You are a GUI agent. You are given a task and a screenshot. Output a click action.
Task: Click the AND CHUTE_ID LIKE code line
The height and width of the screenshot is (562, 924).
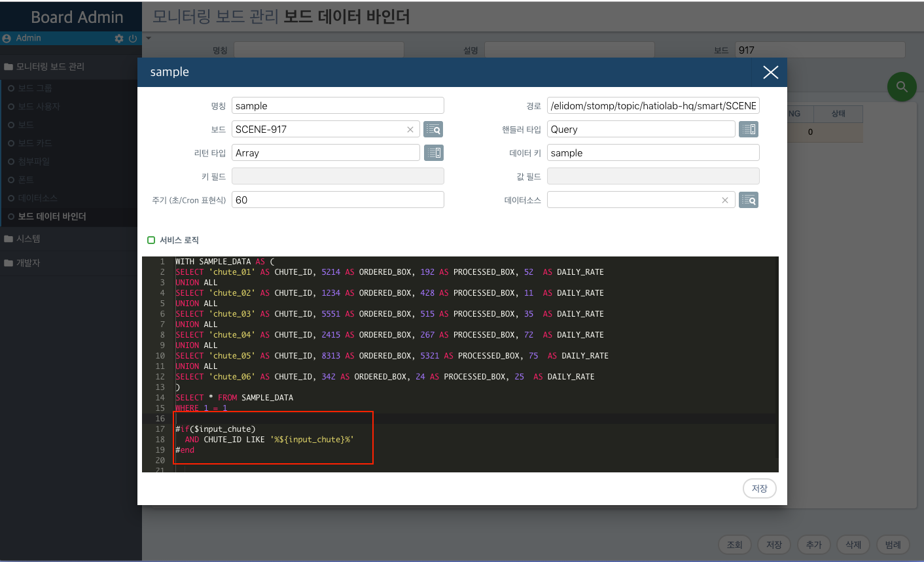pos(269,440)
